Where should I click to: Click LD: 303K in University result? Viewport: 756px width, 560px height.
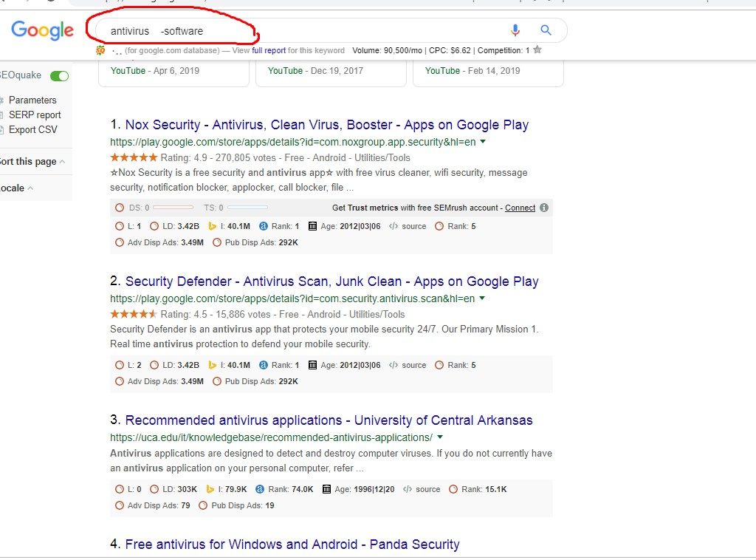pos(173,489)
